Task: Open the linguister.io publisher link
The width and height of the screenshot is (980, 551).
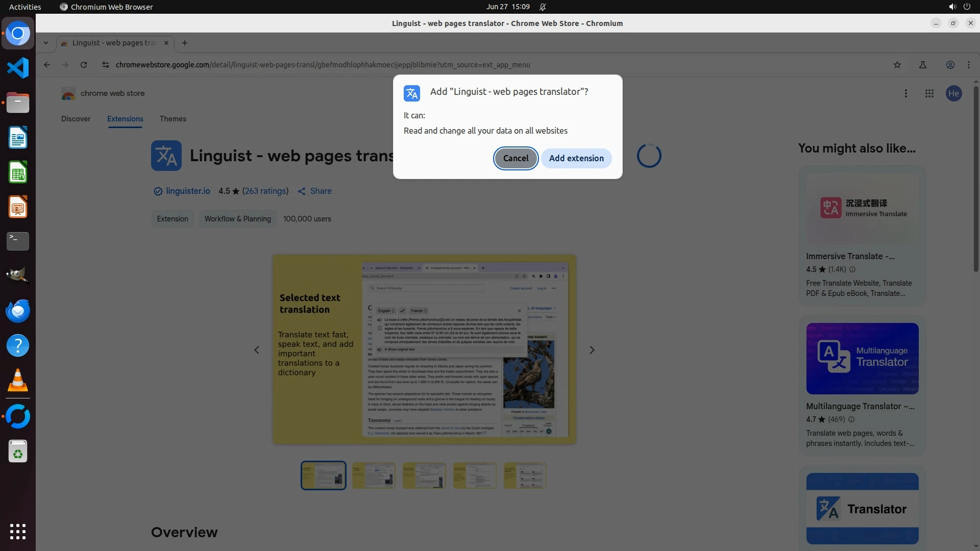Action: pos(187,191)
